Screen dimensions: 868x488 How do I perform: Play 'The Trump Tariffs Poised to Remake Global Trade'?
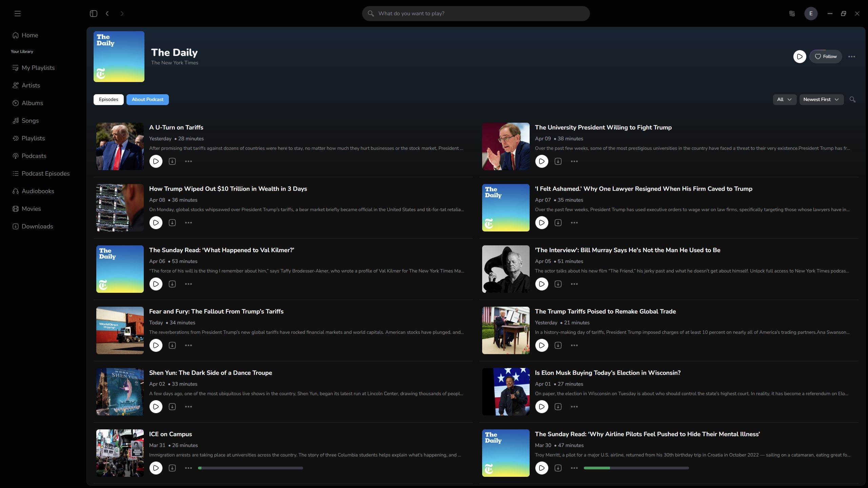coord(542,345)
